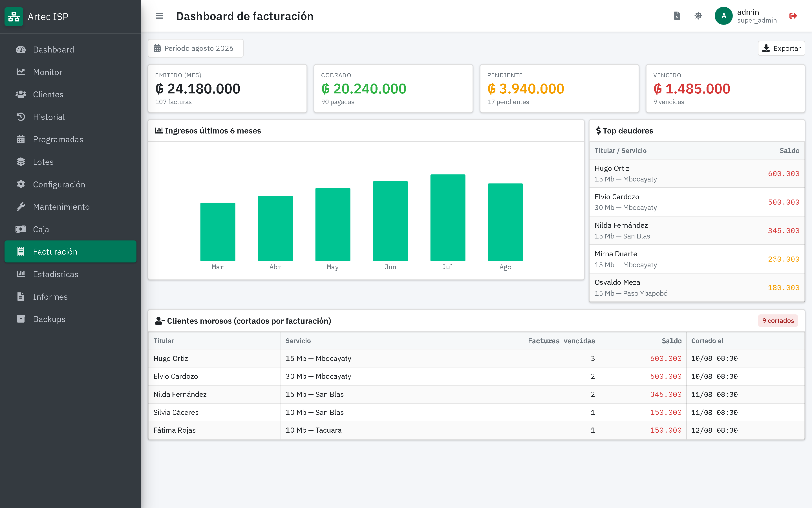Click Osvaldo Meza in Top deudores

(617, 282)
